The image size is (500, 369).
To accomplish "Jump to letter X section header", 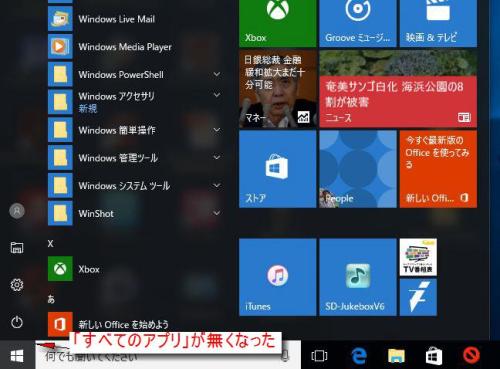I will point(50,244).
